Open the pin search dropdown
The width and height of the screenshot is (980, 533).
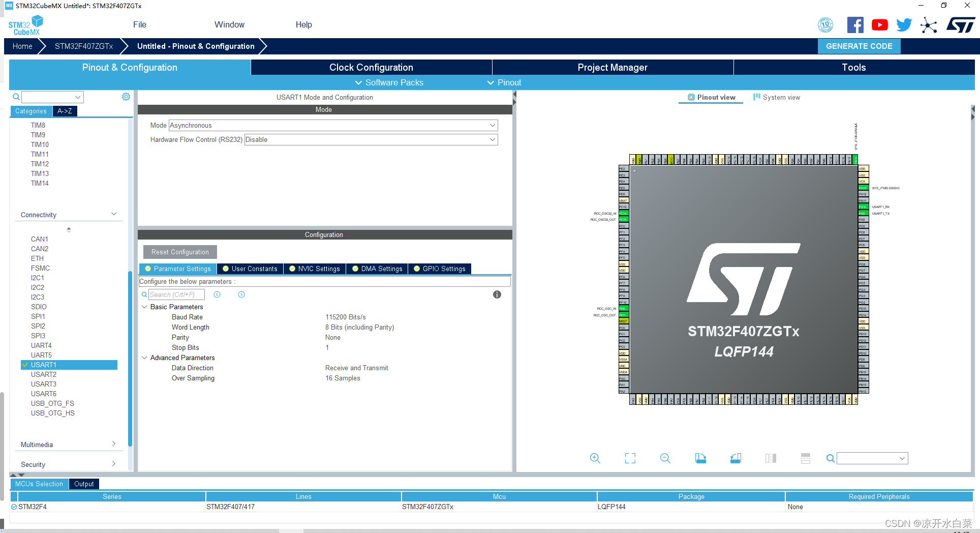(x=872, y=458)
